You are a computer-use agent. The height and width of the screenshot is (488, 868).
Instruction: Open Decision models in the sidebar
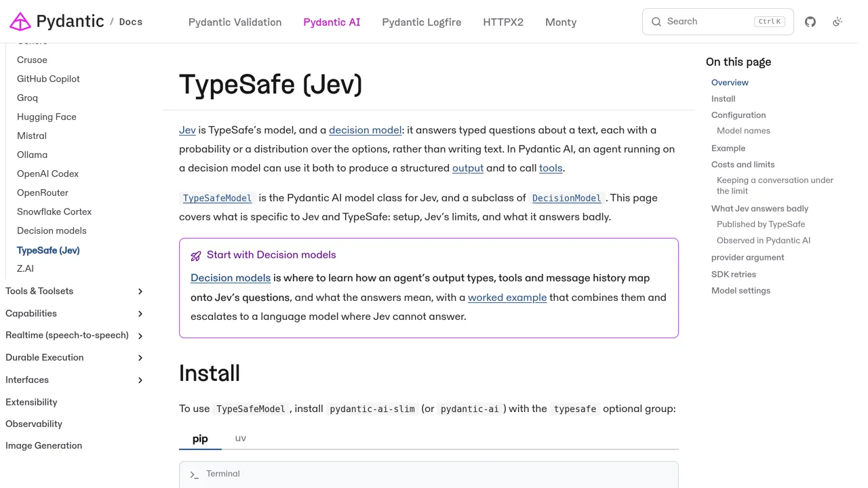point(52,230)
